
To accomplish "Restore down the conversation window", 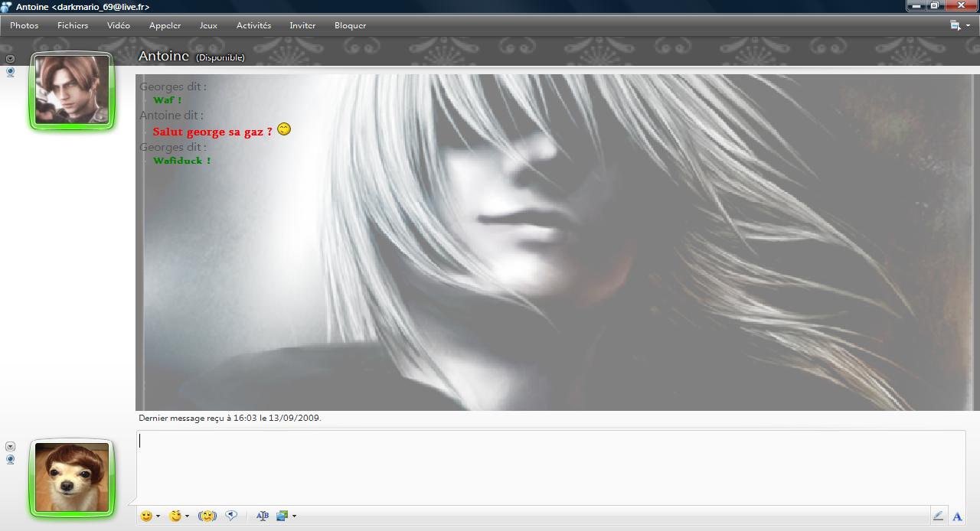I will click(935, 6).
